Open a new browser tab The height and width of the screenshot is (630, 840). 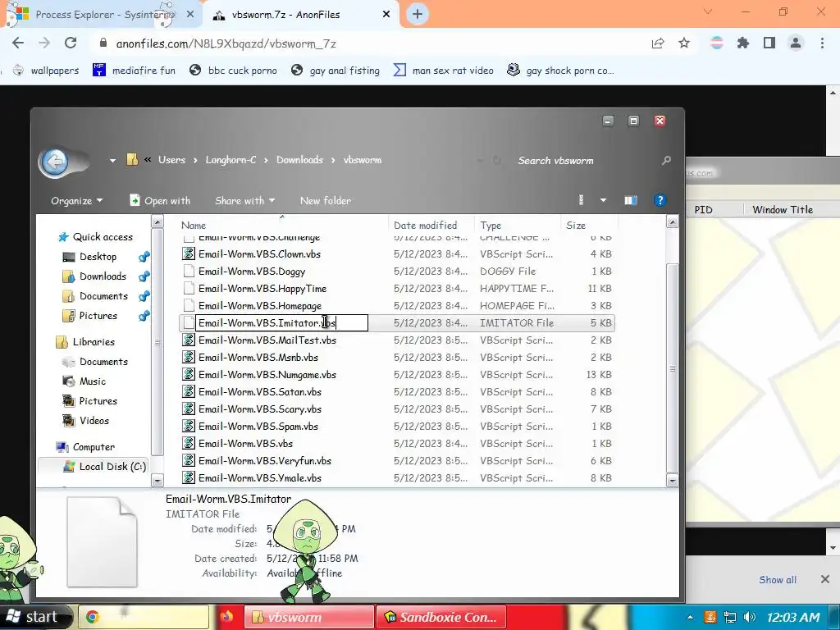418,15
